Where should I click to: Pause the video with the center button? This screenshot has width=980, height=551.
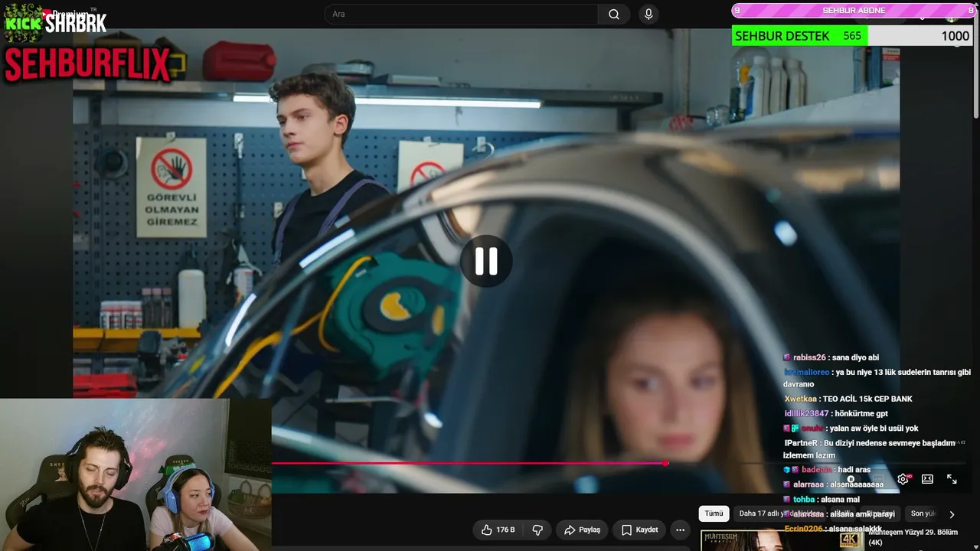[486, 261]
